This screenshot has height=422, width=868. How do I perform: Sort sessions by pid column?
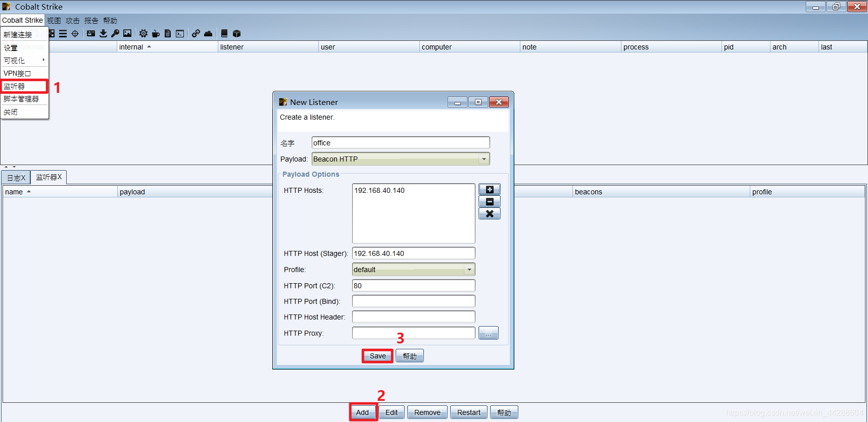click(x=746, y=47)
